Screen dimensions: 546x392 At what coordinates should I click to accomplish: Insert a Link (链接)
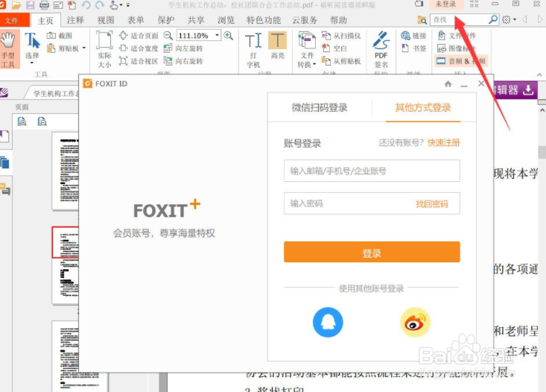[x=413, y=36]
